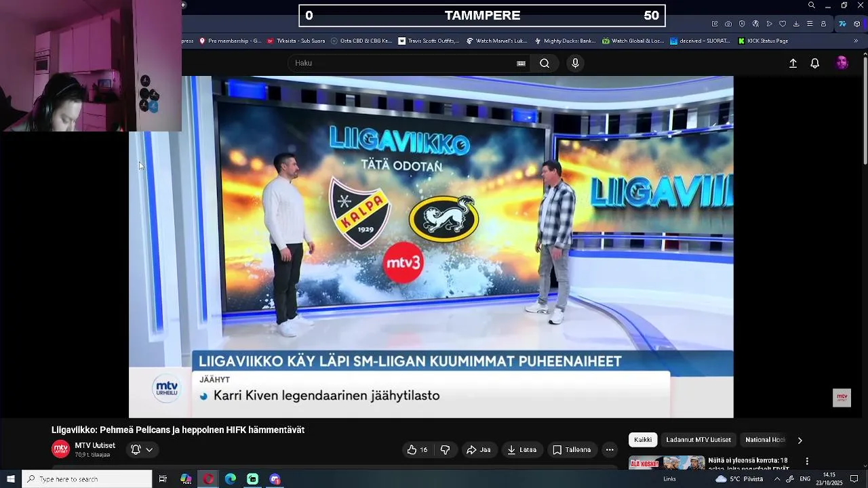
Task: Click the Windows Type here to search box
Action: click(x=87, y=479)
